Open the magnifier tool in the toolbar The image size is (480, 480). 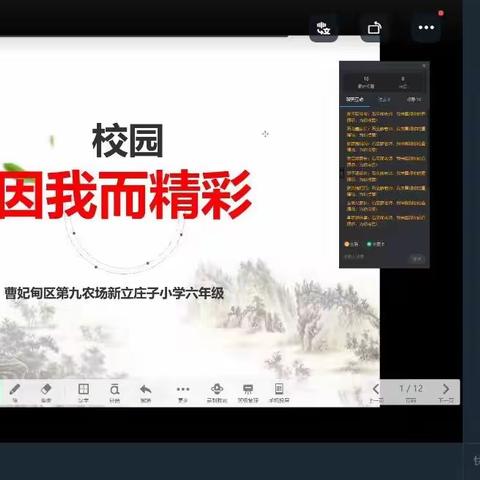coord(114,392)
